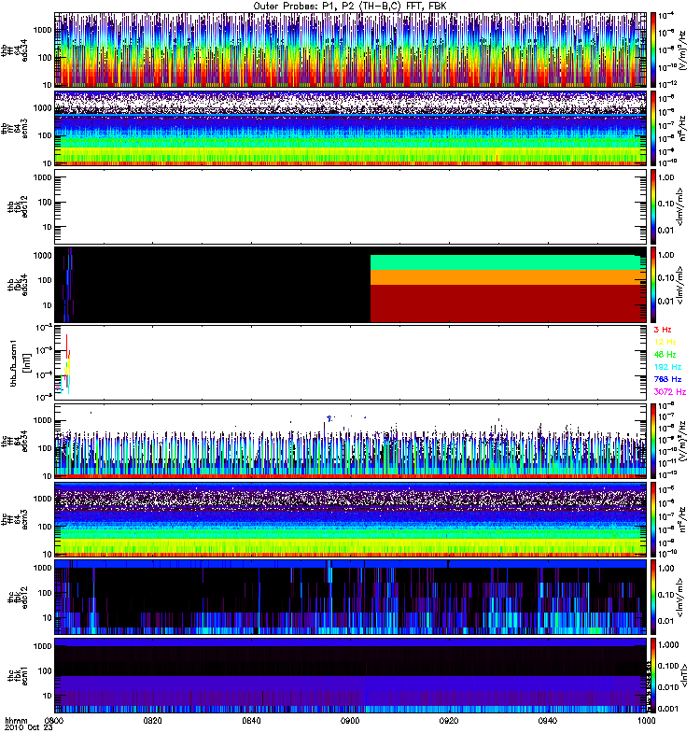Click the color bar of the thb fbk edc34 panel
The image size is (700, 747).
point(653,285)
